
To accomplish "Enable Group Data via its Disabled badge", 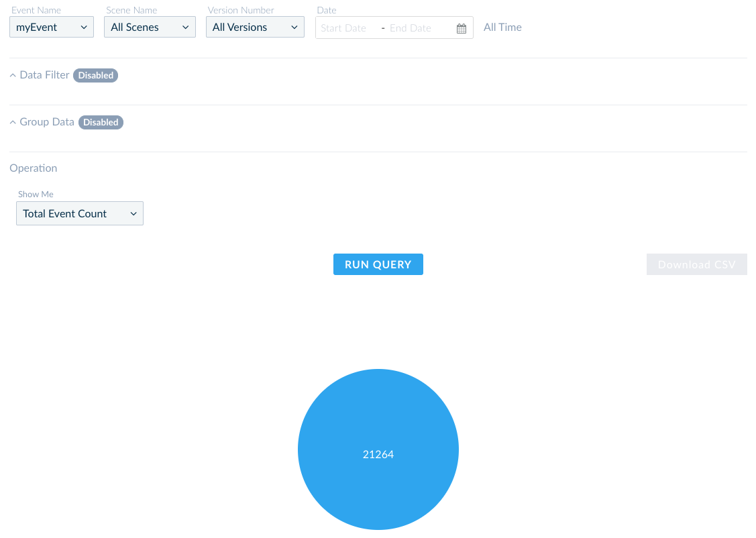I will [x=101, y=122].
